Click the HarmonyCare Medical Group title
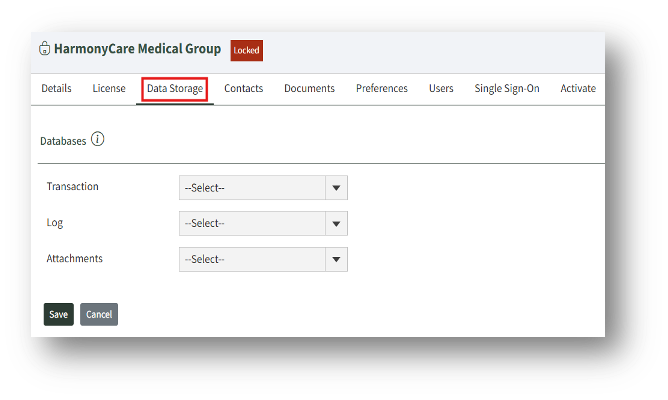Image resolution: width=668 pixels, height=400 pixels. point(137,49)
